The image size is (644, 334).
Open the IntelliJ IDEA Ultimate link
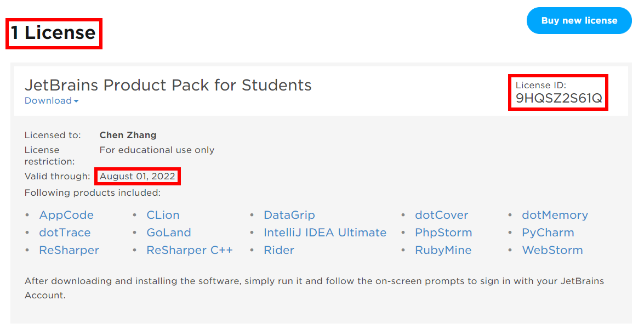pyautogui.click(x=325, y=233)
